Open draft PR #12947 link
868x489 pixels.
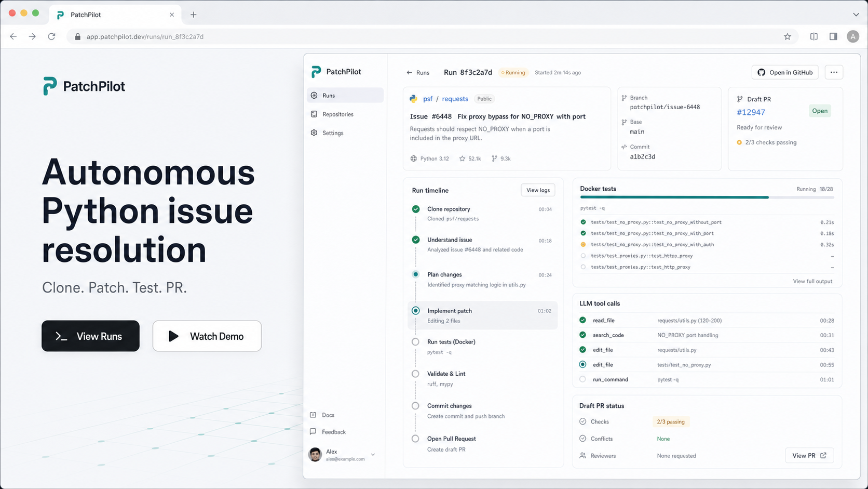coord(751,112)
